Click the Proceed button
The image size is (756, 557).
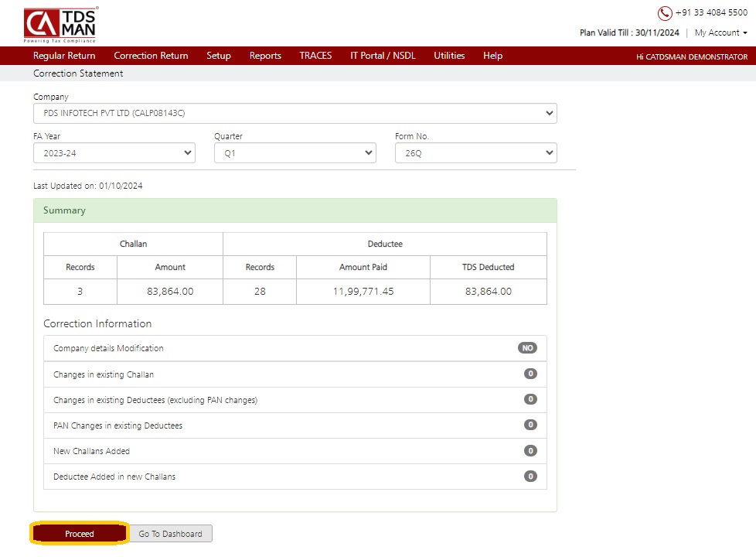[80, 533]
